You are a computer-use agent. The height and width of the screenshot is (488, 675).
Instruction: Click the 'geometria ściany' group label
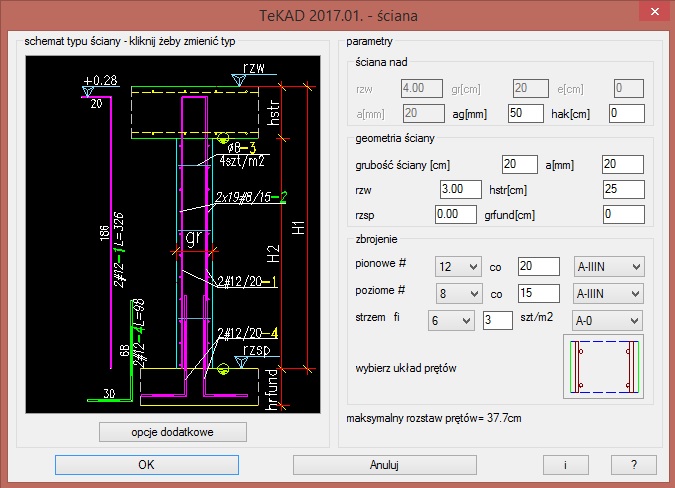point(395,138)
